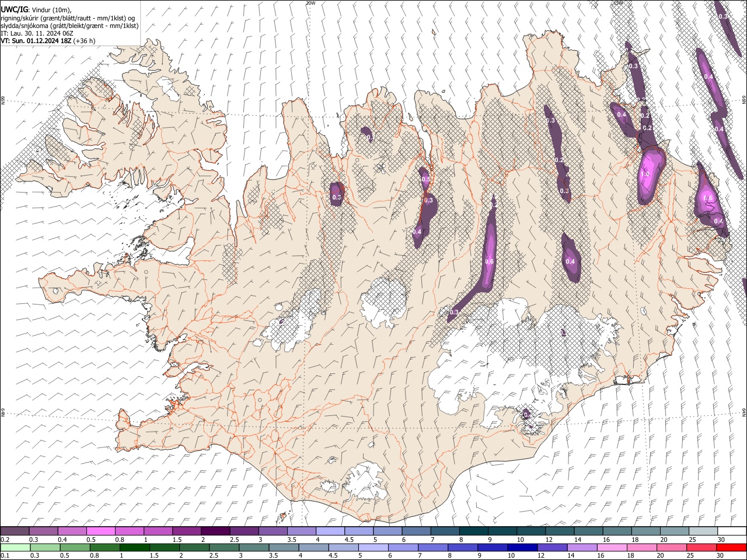The height and width of the screenshot is (560, 747).
Task: Click the light violet 14 rain-scale swatch
Action: click(x=582, y=547)
